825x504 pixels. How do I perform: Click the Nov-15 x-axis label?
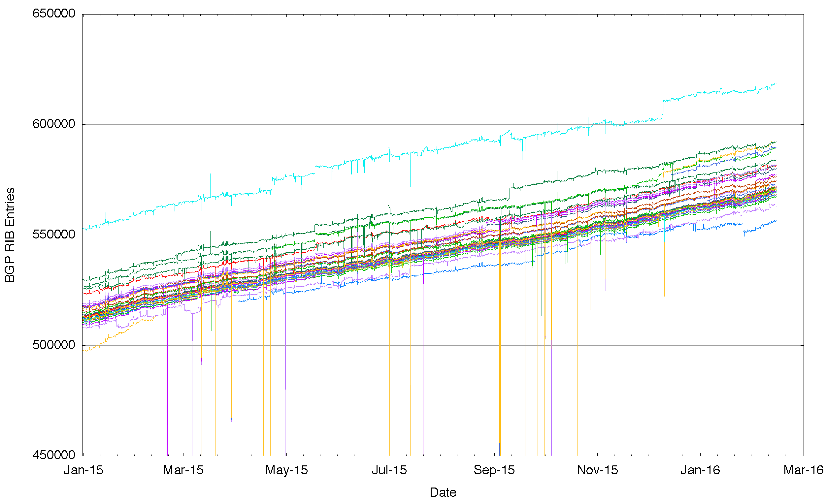(597, 470)
